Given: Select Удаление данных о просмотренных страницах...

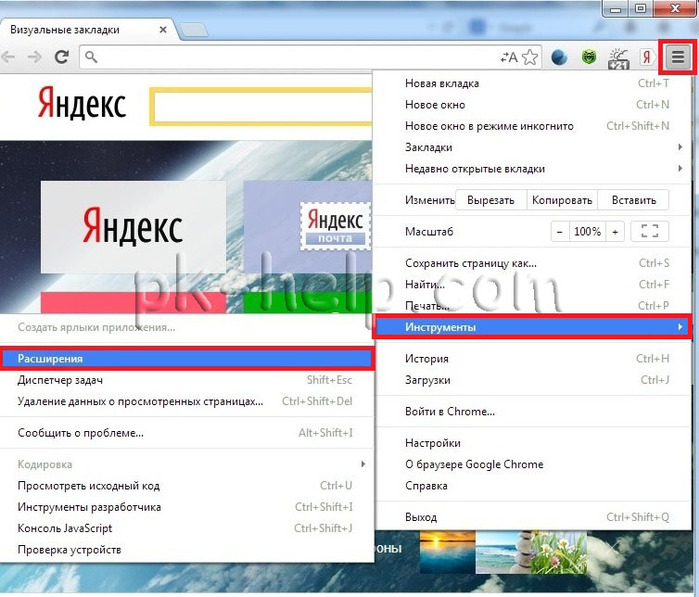Looking at the screenshot, I should (x=186, y=402).
